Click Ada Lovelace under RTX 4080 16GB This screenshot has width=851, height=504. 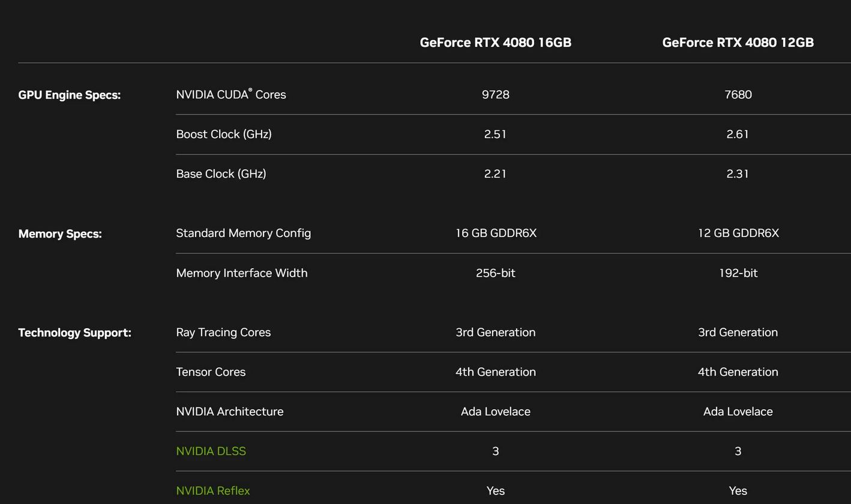tap(495, 412)
